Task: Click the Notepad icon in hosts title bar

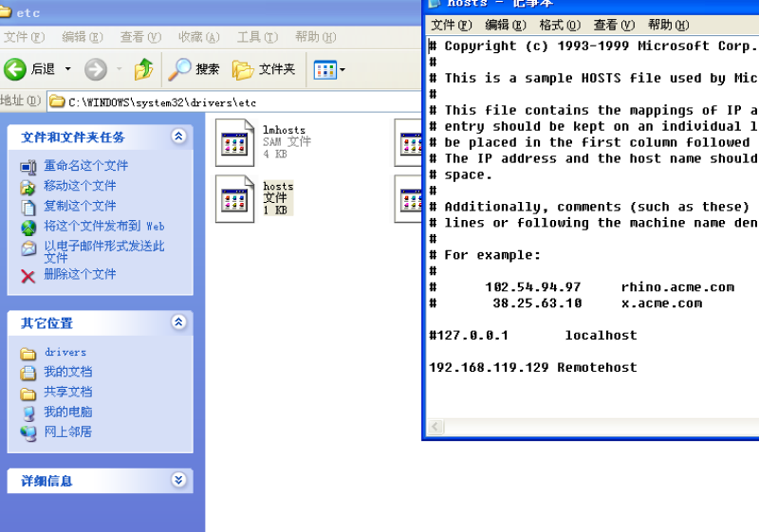Action: click(435, 4)
